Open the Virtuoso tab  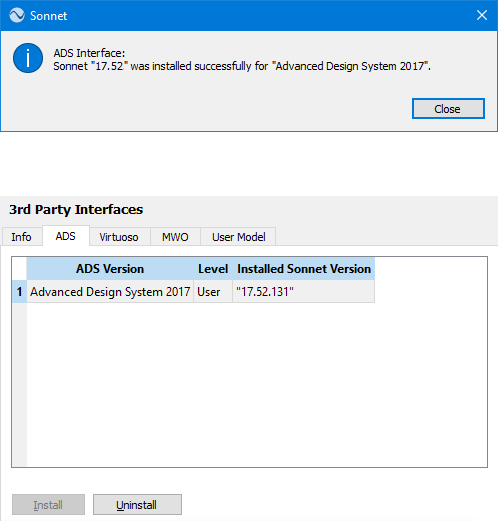coord(119,237)
